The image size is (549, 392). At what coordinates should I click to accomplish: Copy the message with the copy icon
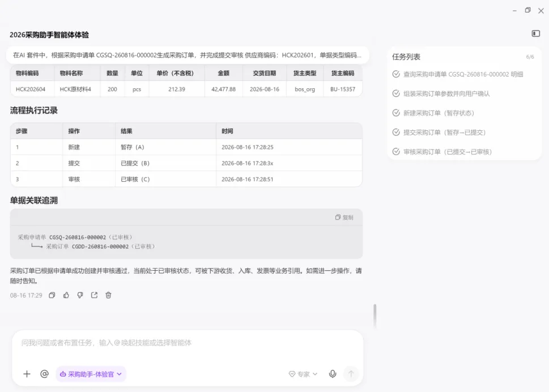tap(52, 295)
